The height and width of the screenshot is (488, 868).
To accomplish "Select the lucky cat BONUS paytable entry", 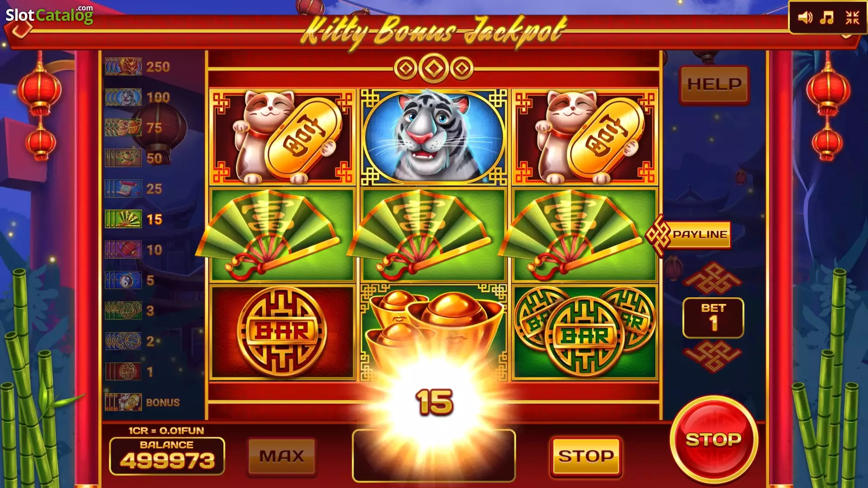I will click(143, 402).
